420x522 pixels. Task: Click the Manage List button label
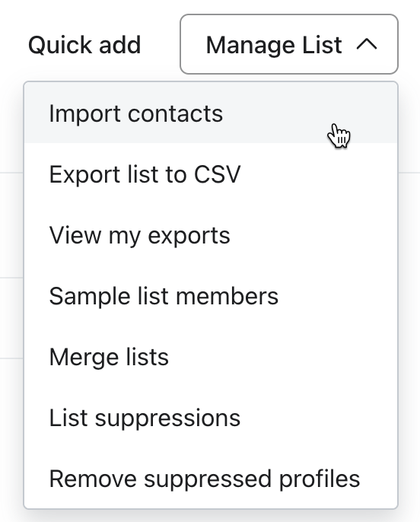[x=274, y=45]
